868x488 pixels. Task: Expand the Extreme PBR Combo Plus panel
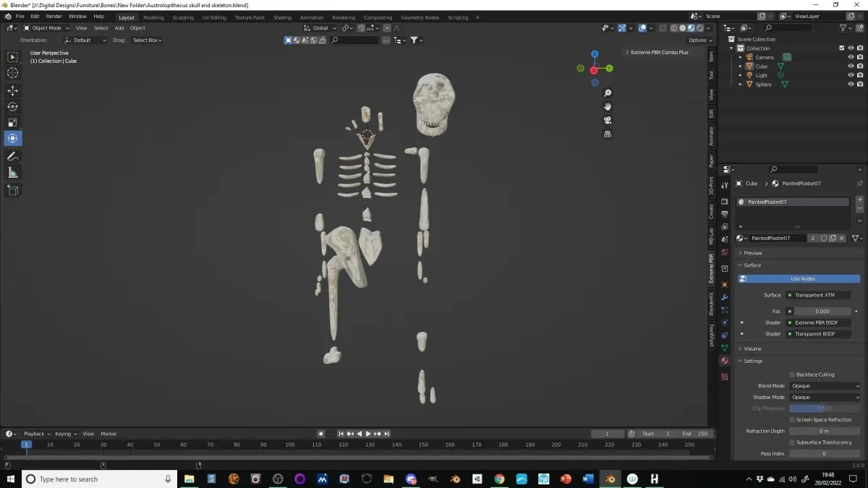(x=659, y=52)
